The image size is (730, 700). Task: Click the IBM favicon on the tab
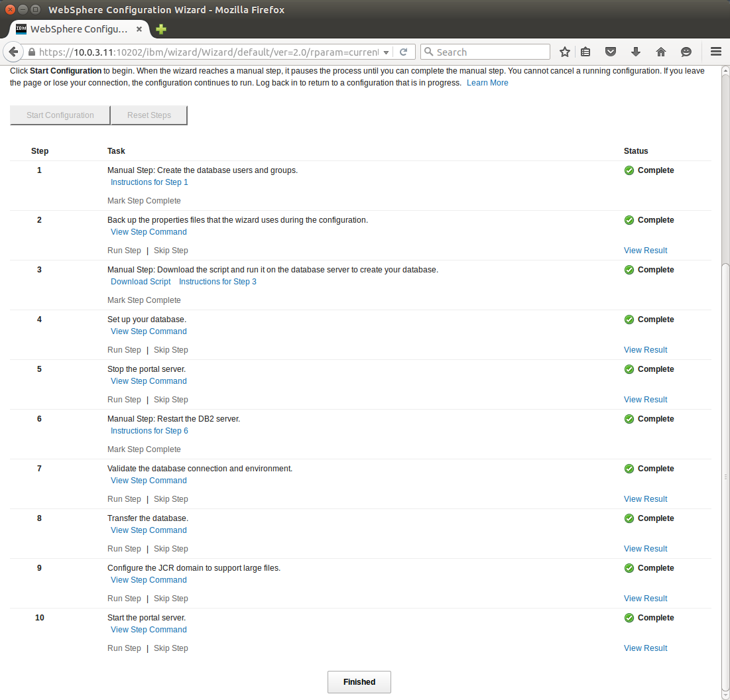tap(21, 29)
